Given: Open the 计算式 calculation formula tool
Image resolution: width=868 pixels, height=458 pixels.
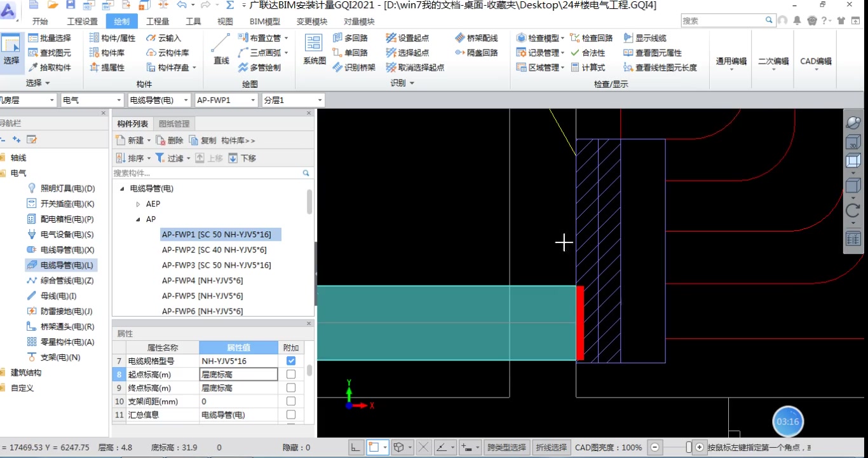Looking at the screenshot, I should click(x=590, y=67).
